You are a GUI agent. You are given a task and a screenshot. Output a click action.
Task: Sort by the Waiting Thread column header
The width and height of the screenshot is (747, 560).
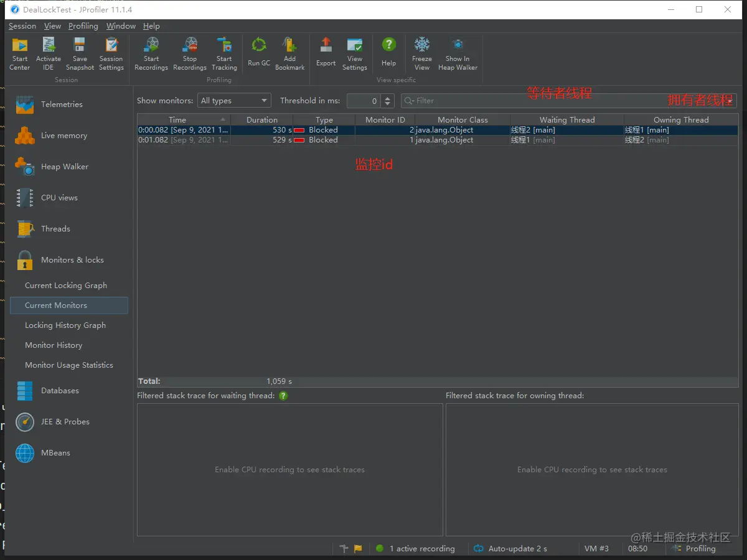tap(567, 119)
